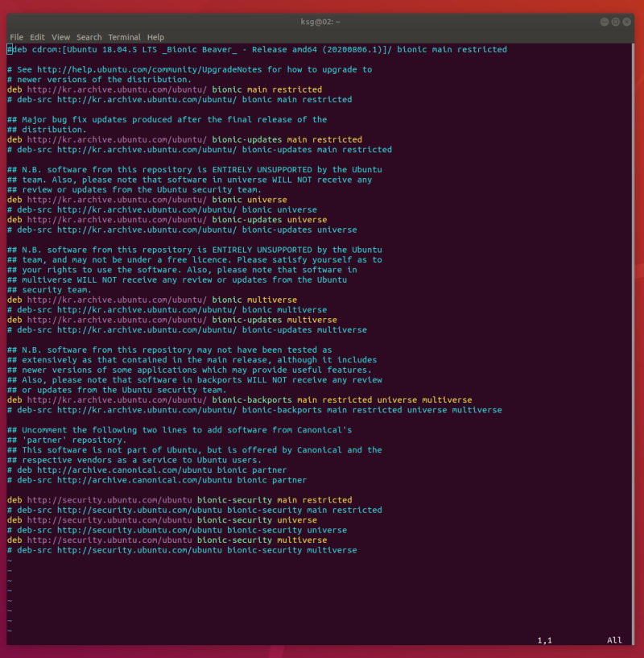Minimize the terminal window
The image size is (644, 658).
point(604,22)
